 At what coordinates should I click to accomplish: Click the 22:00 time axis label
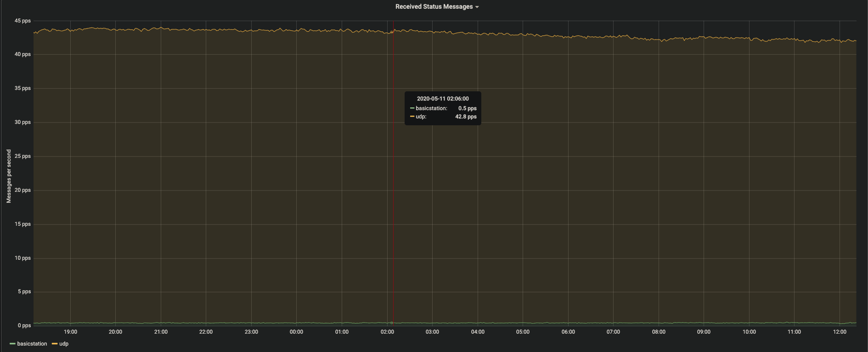tap(206, 332)
